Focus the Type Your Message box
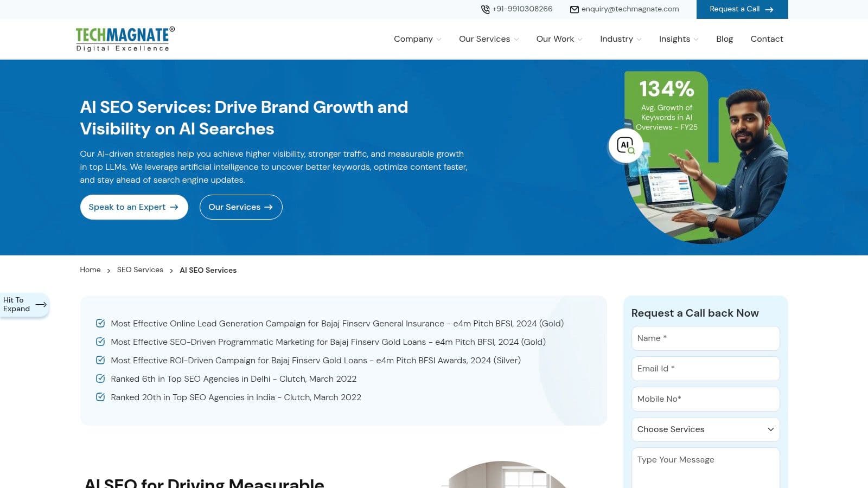 pyautogui.click(x=705, y=467)
